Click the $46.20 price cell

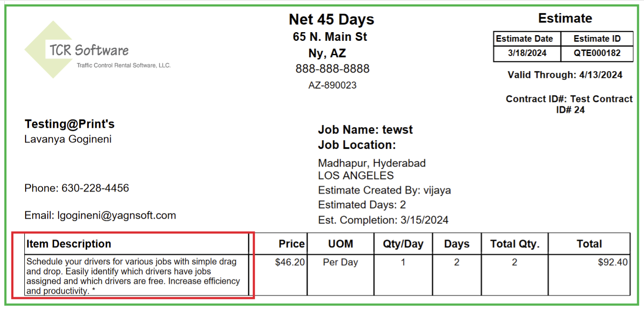(290, 263)
